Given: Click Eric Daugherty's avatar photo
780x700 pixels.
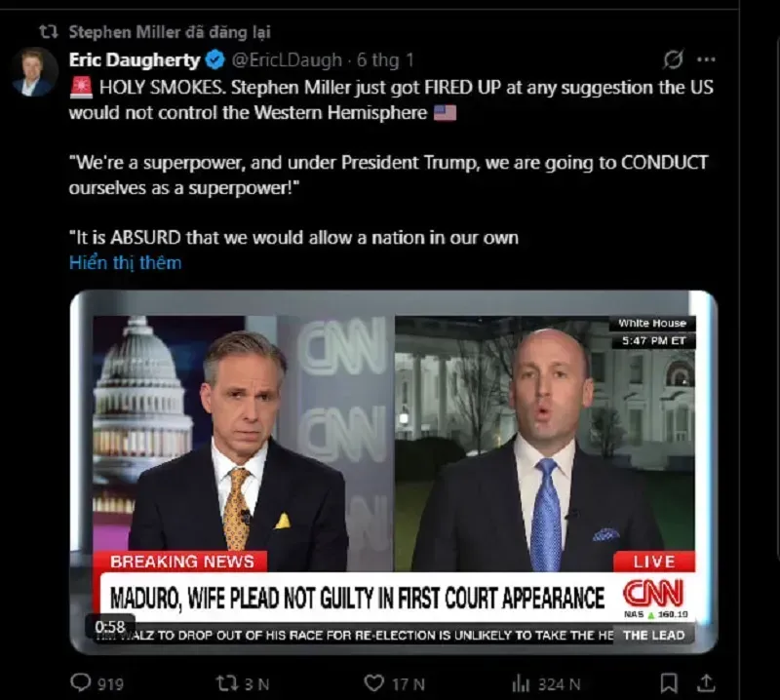Looking at the screenshot, I should (33, 73).
